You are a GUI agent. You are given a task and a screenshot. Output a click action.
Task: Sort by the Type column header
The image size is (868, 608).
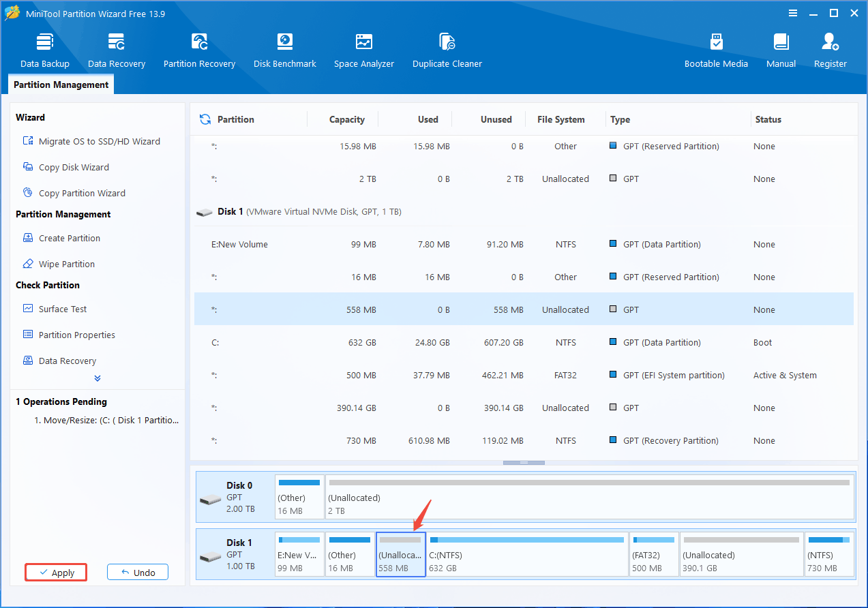(620, 119)
